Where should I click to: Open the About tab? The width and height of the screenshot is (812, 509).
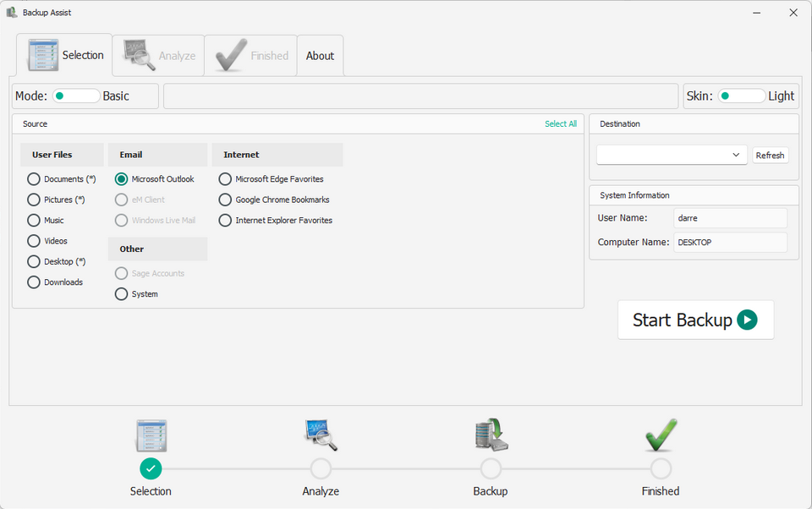320,56
